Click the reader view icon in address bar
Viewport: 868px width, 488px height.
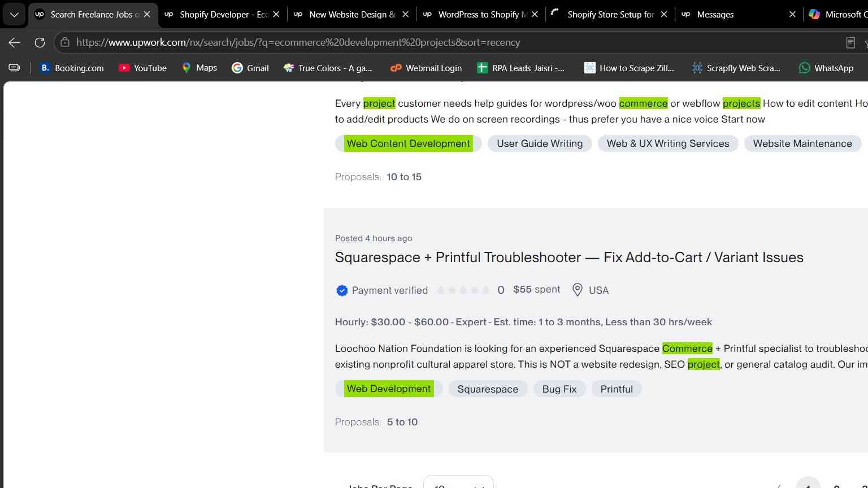coord(850,42)
